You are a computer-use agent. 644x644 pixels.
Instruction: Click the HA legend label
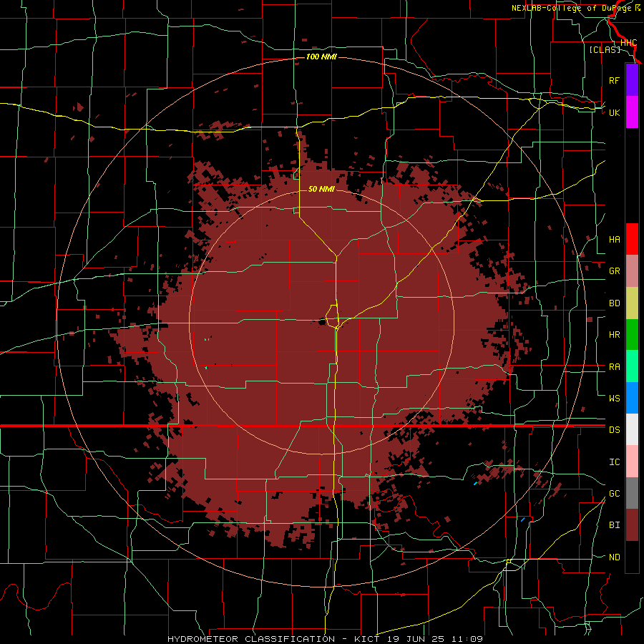coord(614,240)
